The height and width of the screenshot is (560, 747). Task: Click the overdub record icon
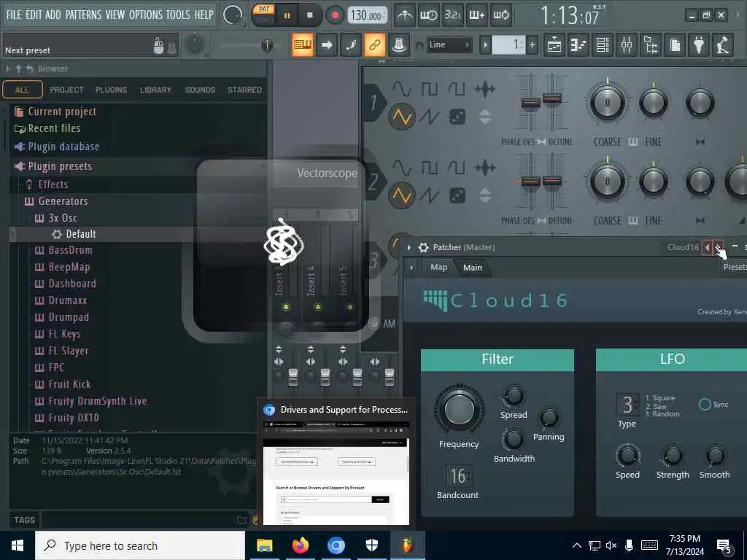(x=477, y=15)
